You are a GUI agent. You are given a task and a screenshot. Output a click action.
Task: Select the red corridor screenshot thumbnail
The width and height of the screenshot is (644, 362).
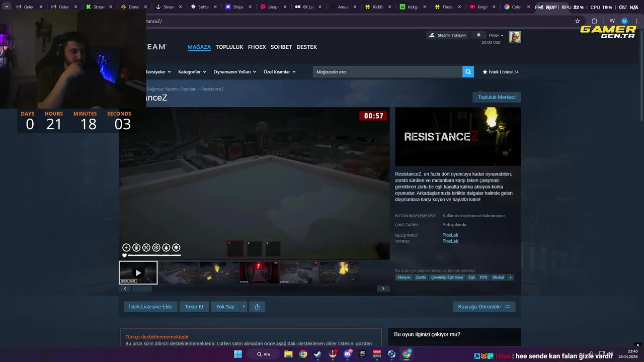[259, 273]
